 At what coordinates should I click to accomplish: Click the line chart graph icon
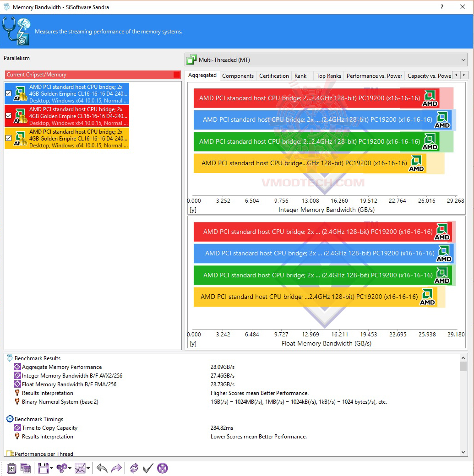80,468
